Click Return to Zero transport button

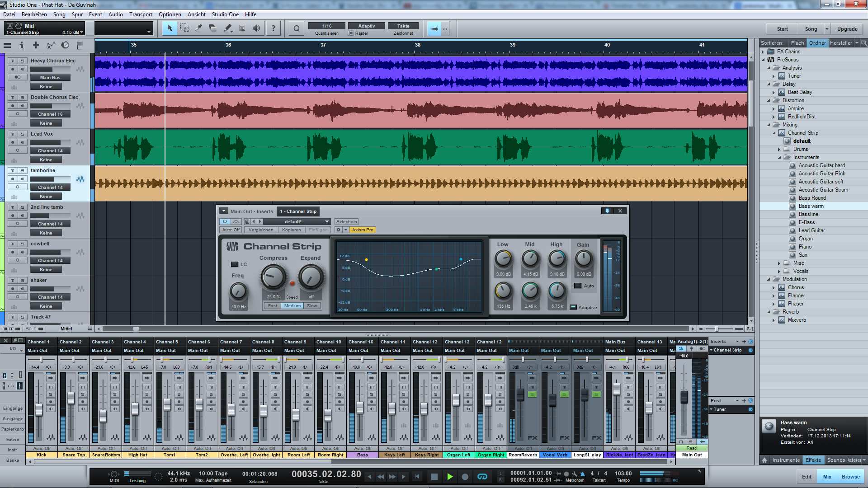coord(417,476)
